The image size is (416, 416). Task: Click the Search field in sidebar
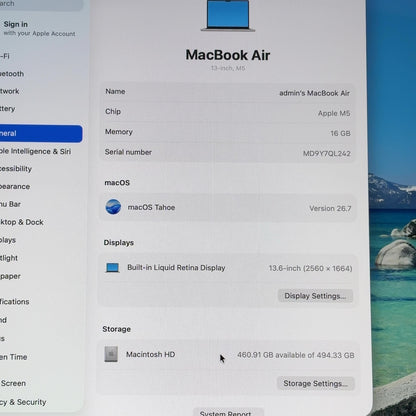point(41,5)
